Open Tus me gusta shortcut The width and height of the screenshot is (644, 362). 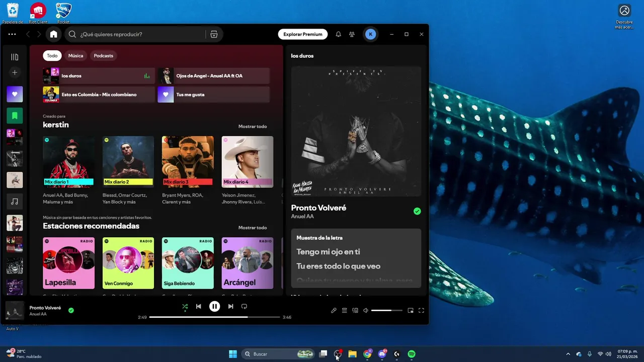click(x=214, y=95)
